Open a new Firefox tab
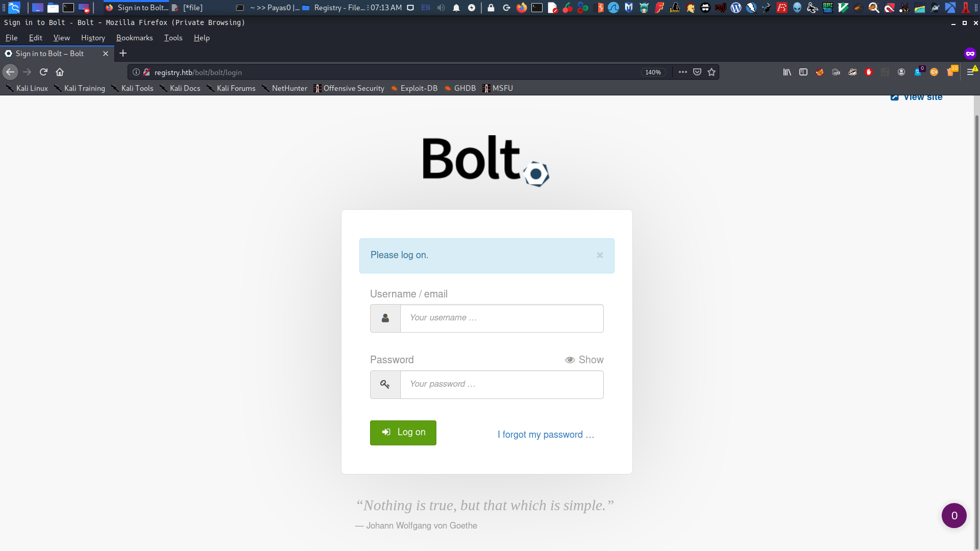The height and width of the screenshot is (551, 980). (x=123, y=53)
